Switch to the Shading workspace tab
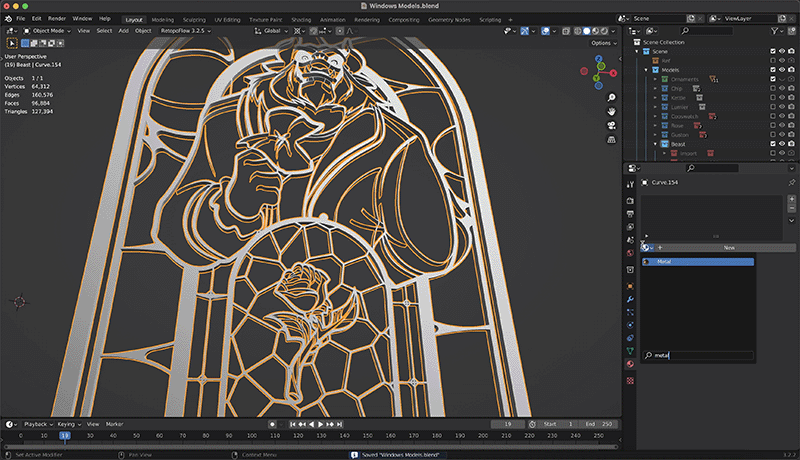 [301, 20]
